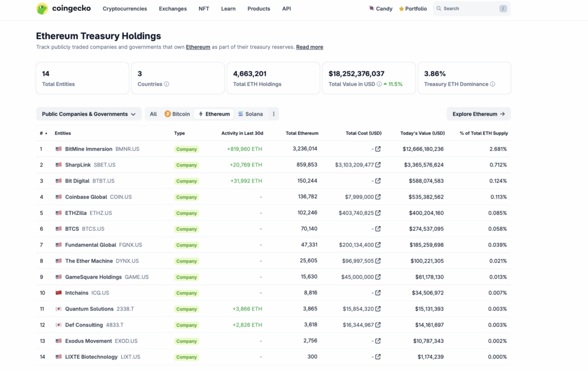Sort by % of Total ETH Supply header
The height and width of the screenshot is (371, 588).
(x=483, y=133)
